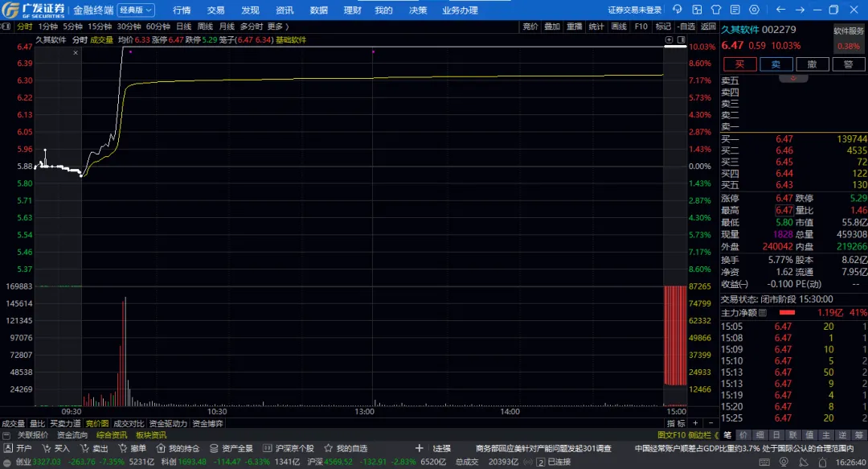Go forward with the right arrow
868x469 pixels.
(800, 10)
